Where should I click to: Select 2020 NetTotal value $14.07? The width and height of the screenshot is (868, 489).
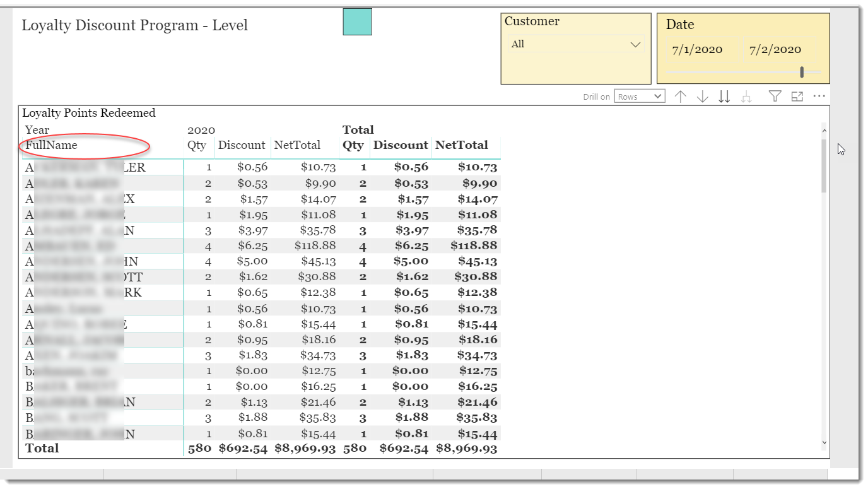(318, 199)
